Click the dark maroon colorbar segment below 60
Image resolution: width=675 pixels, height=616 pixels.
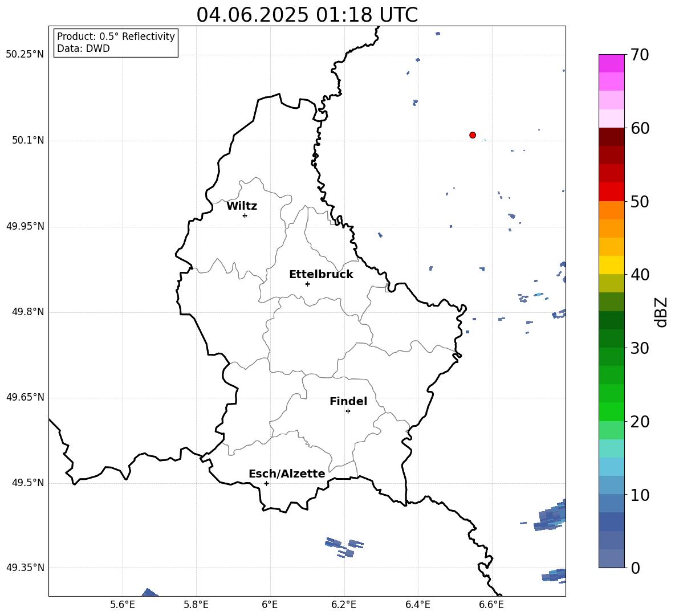612,137
